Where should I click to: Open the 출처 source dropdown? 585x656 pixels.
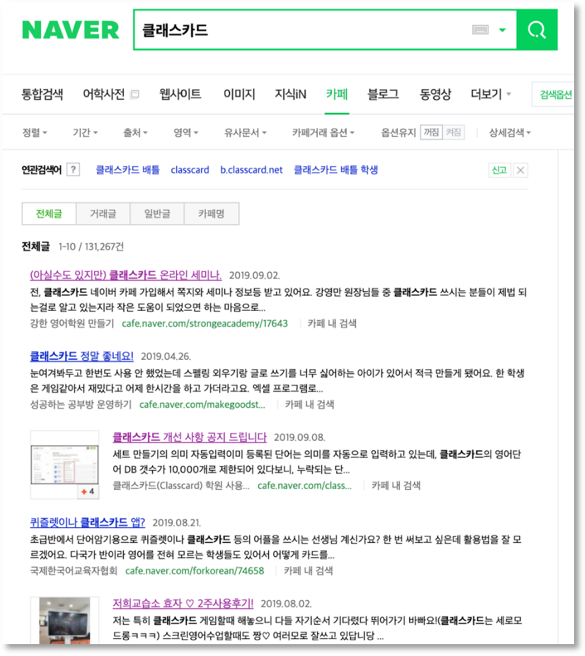coord(135,133)
